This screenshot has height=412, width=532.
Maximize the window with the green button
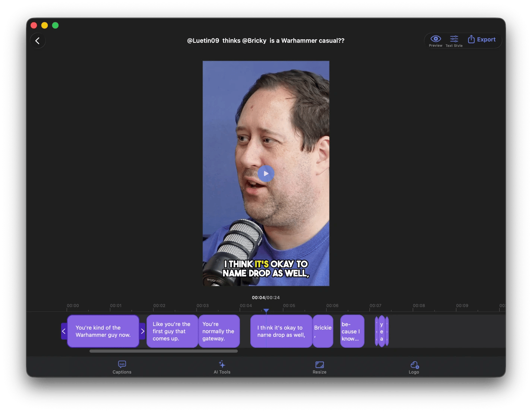tap(56, 25)
